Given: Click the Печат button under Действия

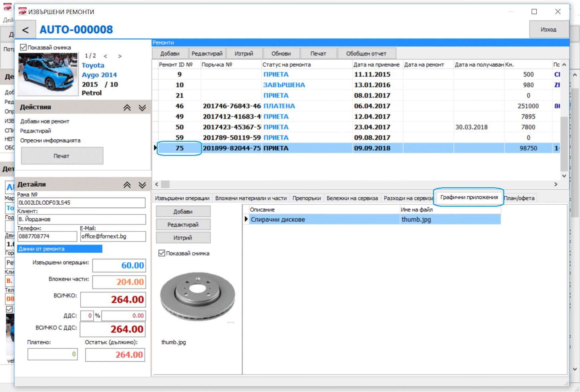Looking at the screenshot, I should click(62, 156).
